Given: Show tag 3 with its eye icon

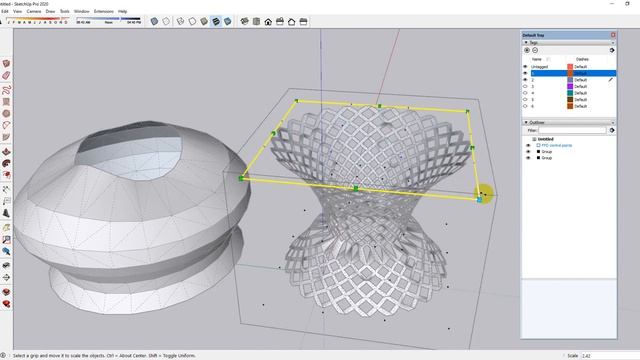Looking at the screenshot, I should pos(525,86).
